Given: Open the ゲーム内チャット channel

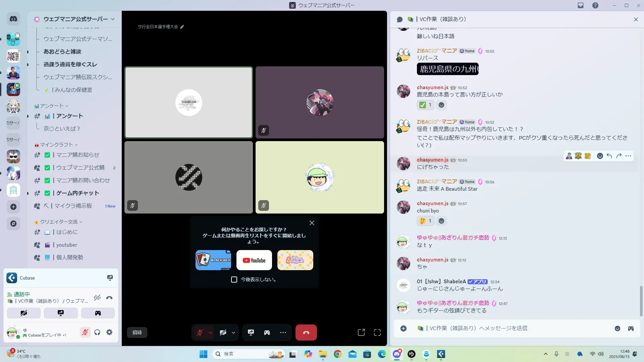Looking at the screenshot, I should [77, 193].
